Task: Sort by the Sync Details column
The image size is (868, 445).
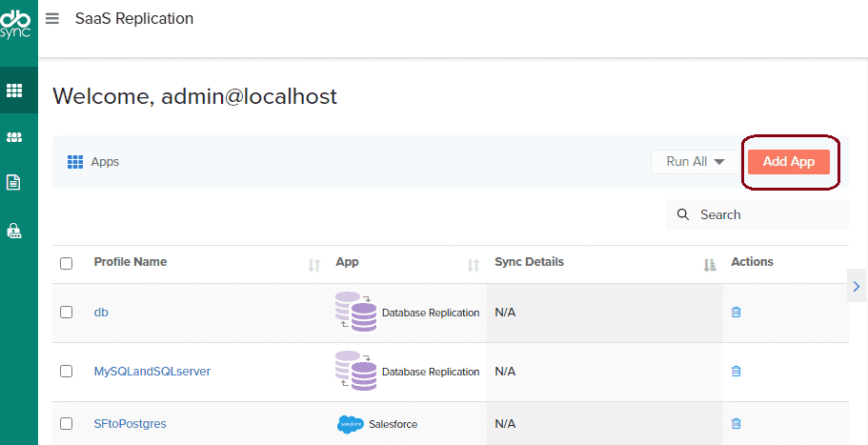Action: (x=708, y=266)
